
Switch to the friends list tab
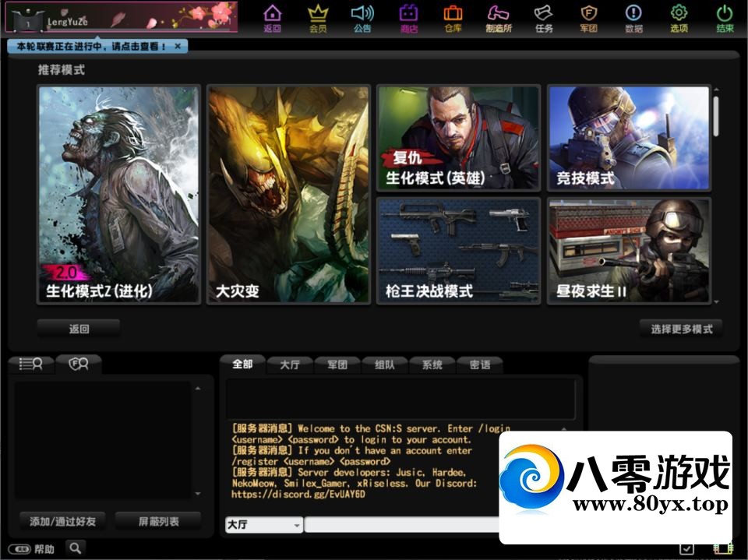pyautogui.click(x=30, y=364)
